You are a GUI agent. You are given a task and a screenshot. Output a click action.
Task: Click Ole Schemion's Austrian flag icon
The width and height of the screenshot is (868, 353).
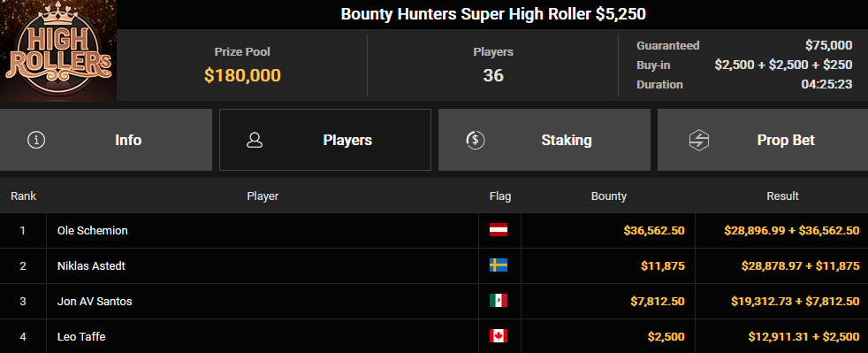click(x=499, y=230)
